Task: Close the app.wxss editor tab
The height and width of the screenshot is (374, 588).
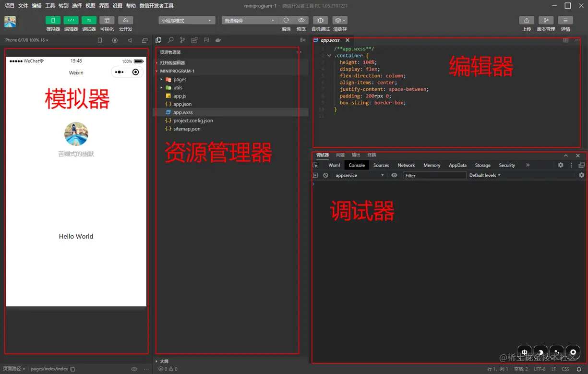Action: (x=348, y=40)
